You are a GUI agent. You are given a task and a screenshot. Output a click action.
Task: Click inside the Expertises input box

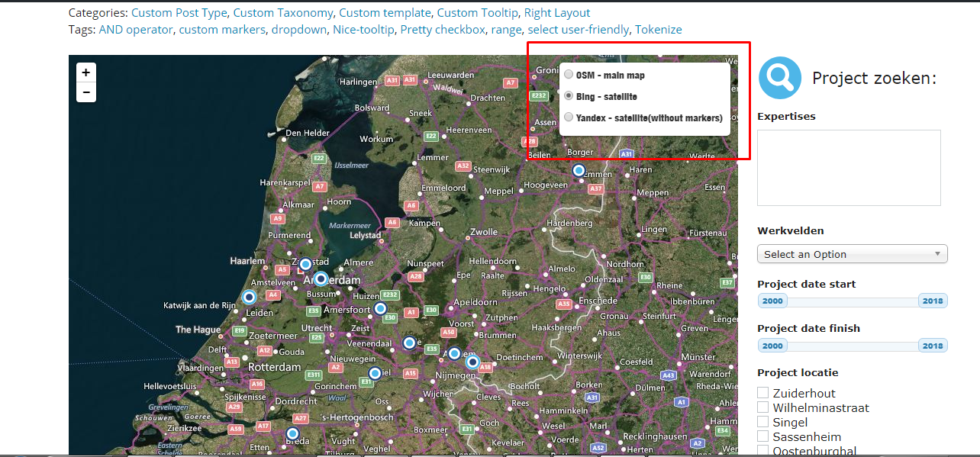point(848,168)
